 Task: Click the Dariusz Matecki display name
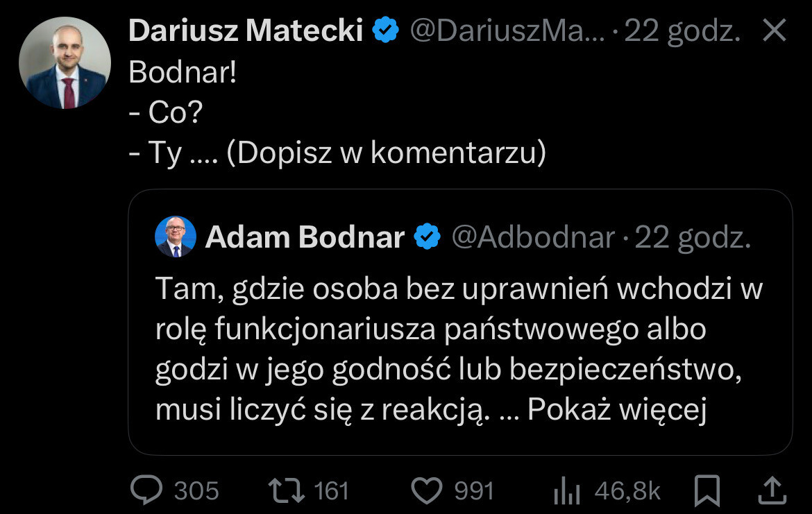246,31
